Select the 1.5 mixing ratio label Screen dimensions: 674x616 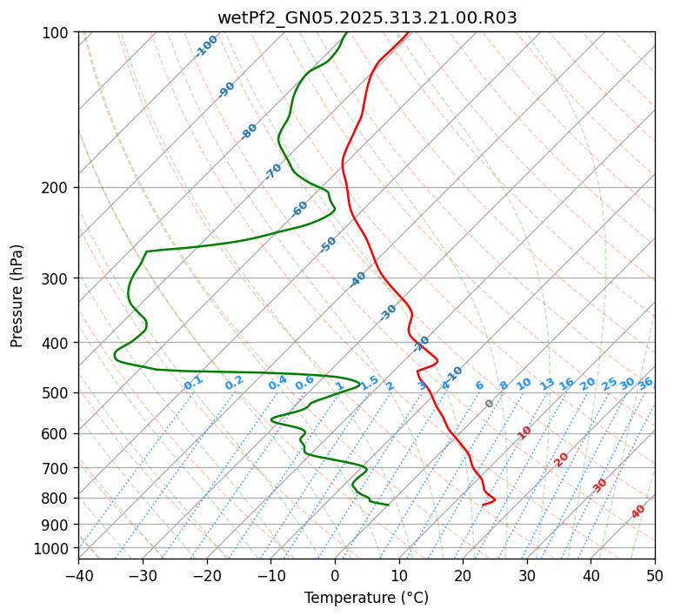(370, 382)
